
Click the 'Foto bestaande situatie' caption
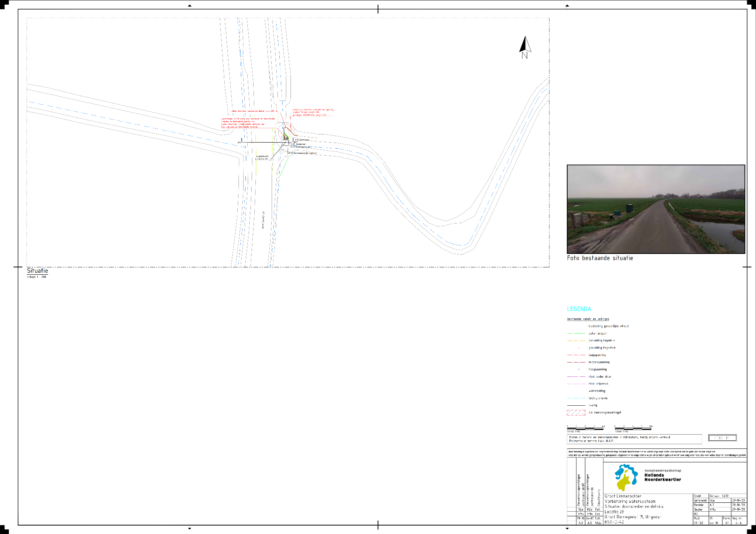pos(600,258)
